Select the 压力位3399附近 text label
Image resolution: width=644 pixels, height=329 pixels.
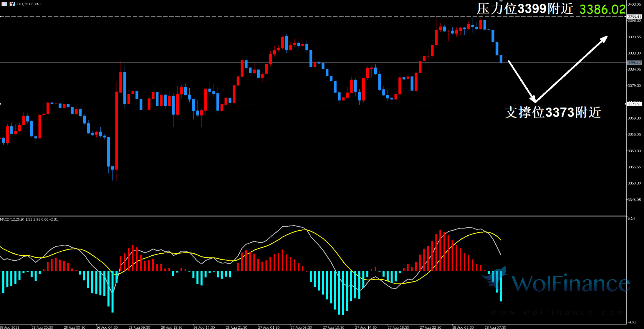[x=525, y=9]
